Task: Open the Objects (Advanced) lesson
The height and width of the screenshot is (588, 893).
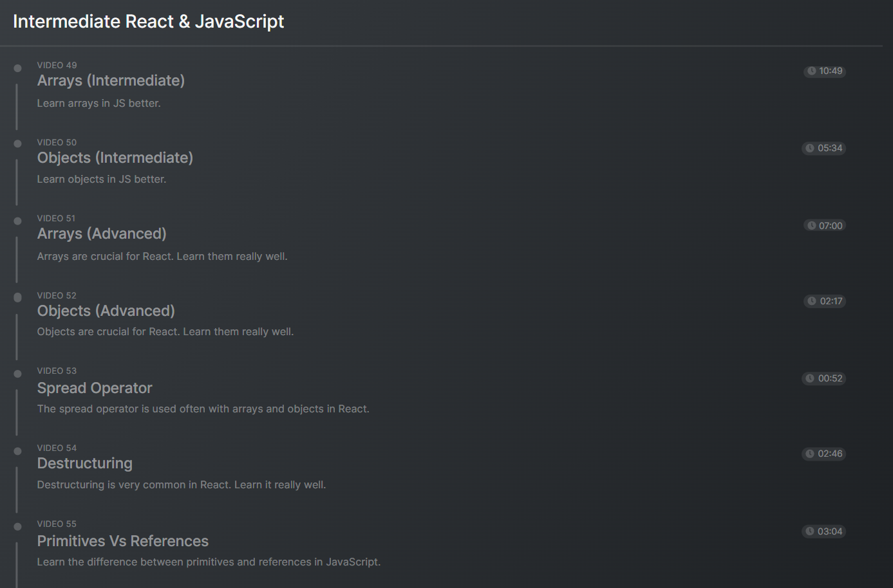Action: pyautogui.click(x=106, y=311)
